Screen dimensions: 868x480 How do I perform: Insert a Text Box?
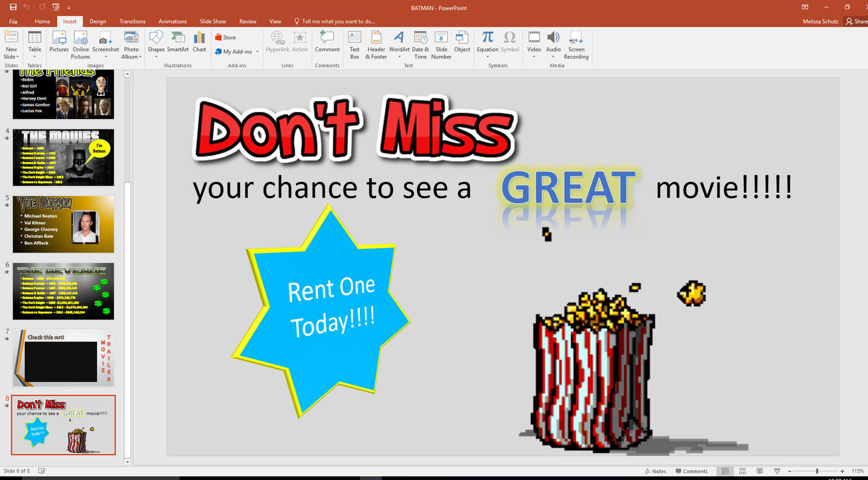(x=355, y=44)
